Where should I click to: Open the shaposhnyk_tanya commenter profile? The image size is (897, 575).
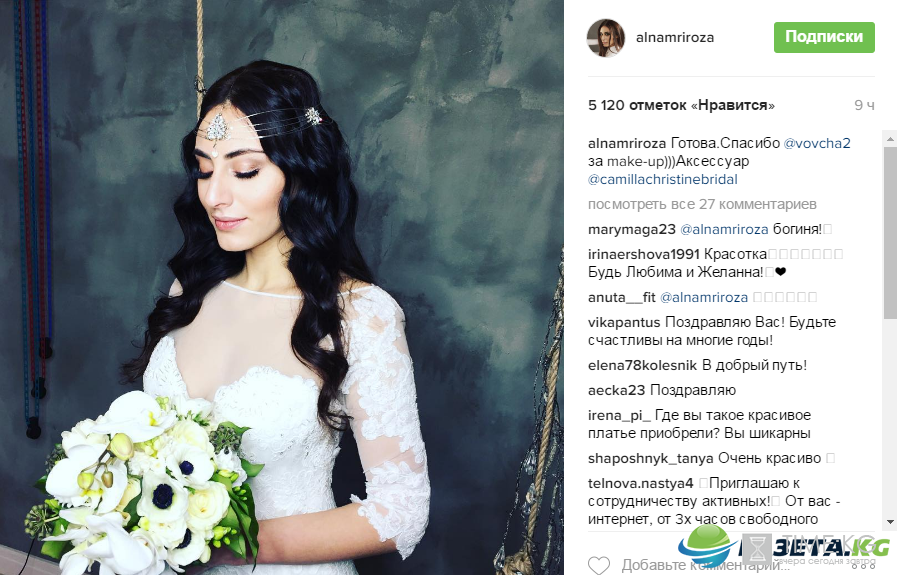point(650,458)
